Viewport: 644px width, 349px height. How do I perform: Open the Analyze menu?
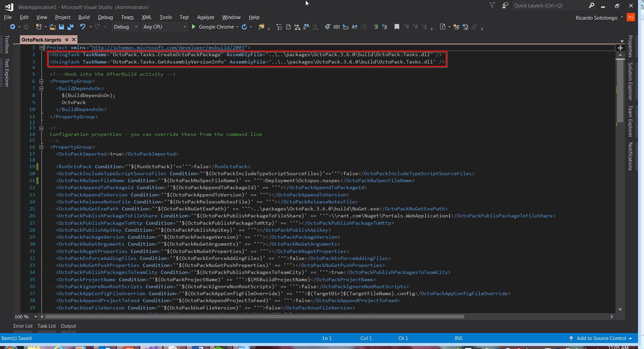coord(205,17)
